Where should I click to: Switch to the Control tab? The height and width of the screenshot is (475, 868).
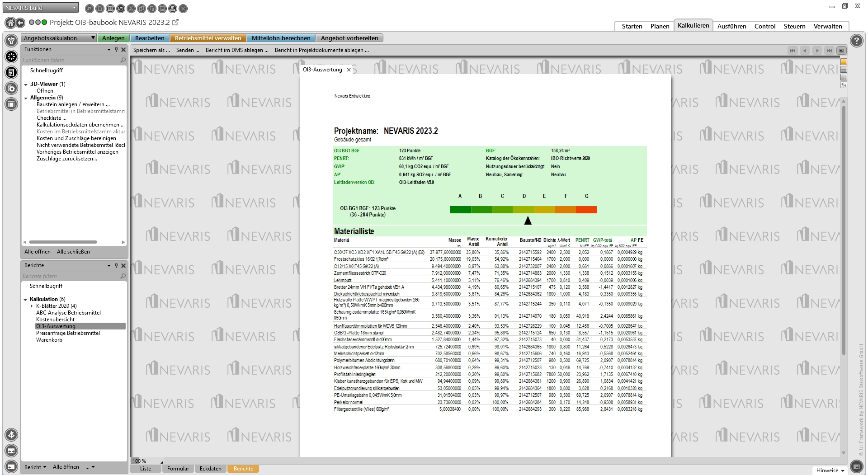765,26
